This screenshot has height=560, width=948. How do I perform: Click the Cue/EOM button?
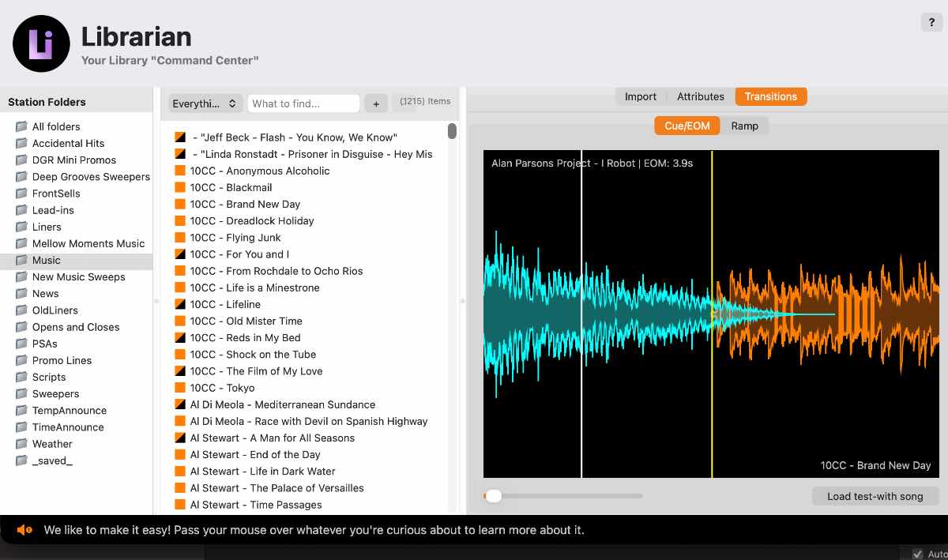tap(687, 125)
